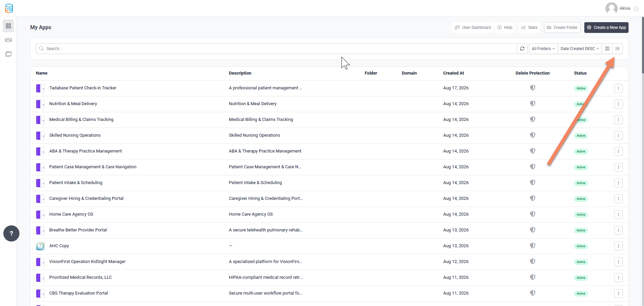Click the Create Folder button
This screenshot has height=306, width=644.
click(x=562, y=28)
